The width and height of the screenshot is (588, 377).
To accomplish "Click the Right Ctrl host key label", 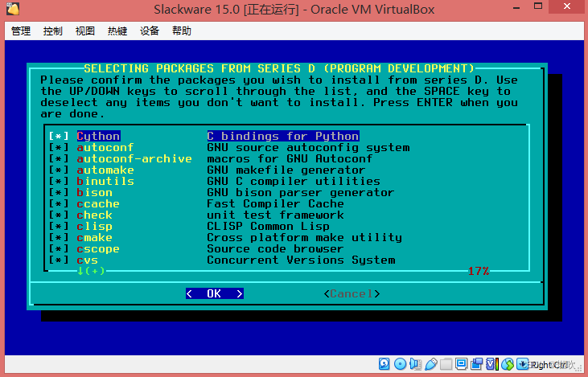I will click(x=549, y=364).
